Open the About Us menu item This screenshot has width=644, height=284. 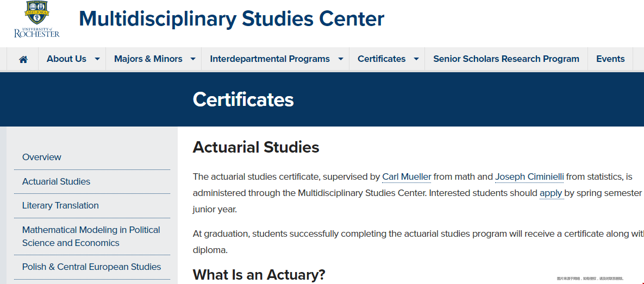click(x=66, y=59)
